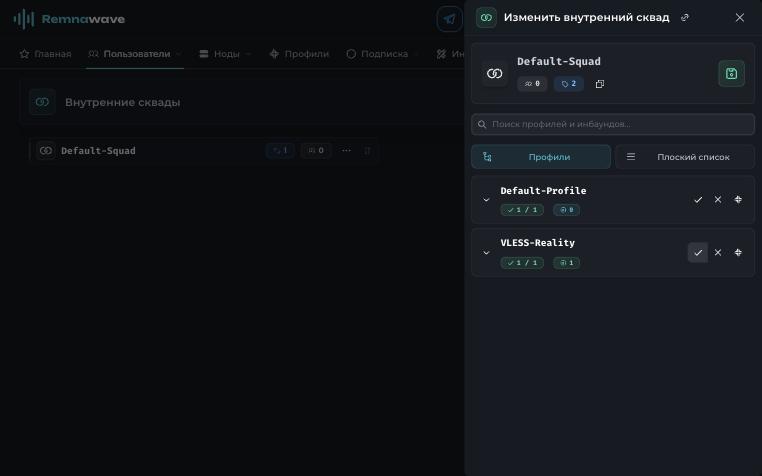The image size is (762, 476).
Task: Click the users count badge on the background squad row
Action: pyautogui.click(x=316, y=151)
